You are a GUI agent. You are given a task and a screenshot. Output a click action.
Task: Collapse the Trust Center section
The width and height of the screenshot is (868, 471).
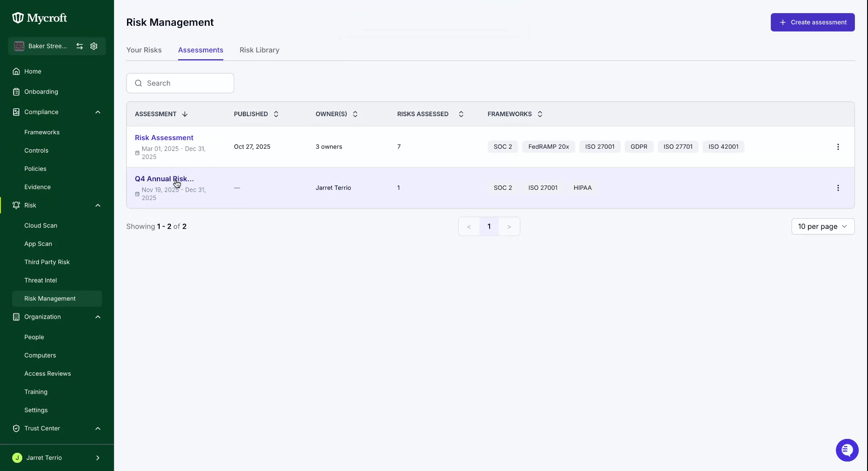click(x=98, y=429)
